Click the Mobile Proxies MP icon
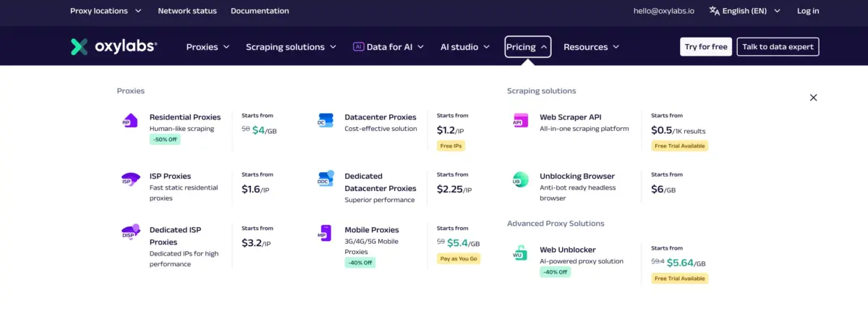Image resolution: width=868 pixels, height=309 pixels. point(325,233)
